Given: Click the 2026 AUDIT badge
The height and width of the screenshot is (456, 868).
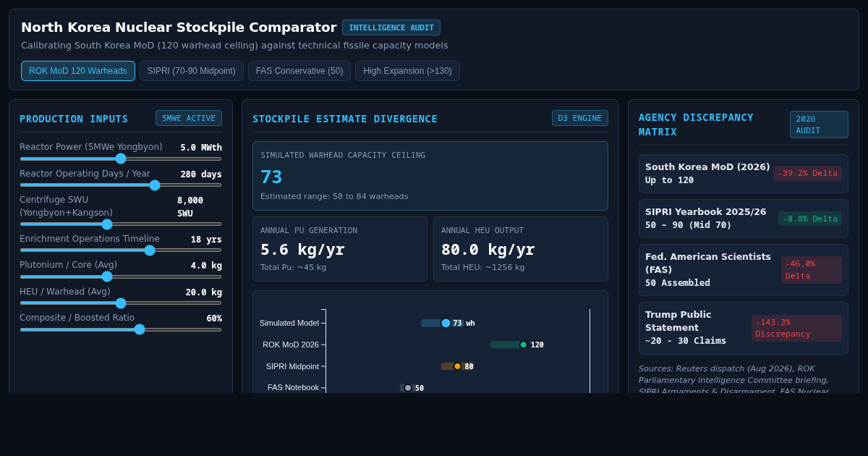Looking at the screenshot, I should point(819,124).
